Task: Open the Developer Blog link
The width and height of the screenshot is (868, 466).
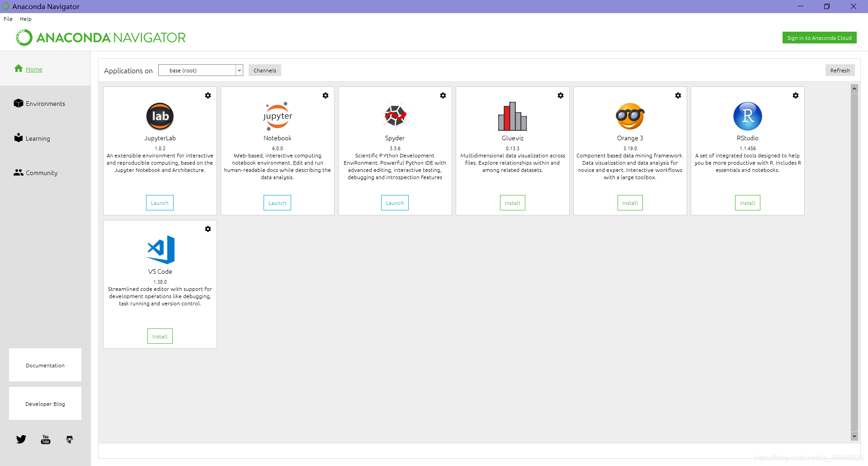Action: click(45, 404)
